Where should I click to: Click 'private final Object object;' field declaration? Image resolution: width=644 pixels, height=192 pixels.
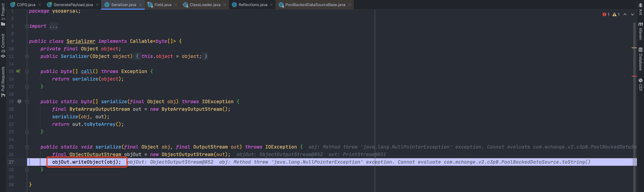click(x=81, y=49)
